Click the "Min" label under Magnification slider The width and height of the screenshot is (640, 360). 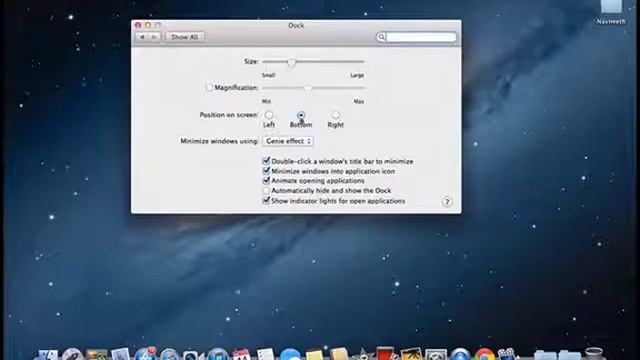click(x=266, y=101)
